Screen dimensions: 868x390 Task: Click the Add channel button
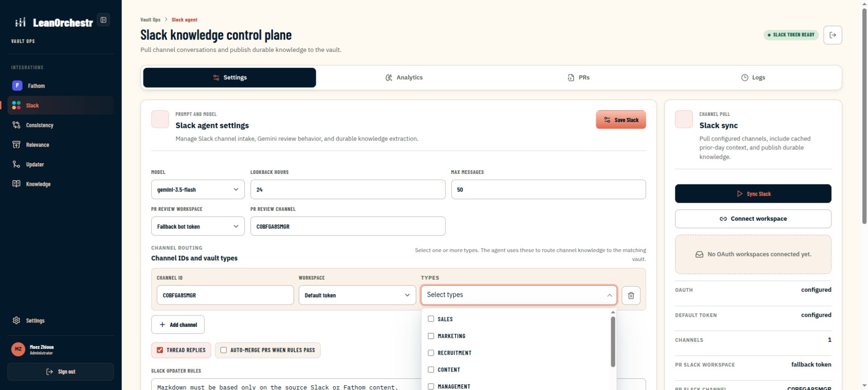pyautogui.click(x=177, y=324)
